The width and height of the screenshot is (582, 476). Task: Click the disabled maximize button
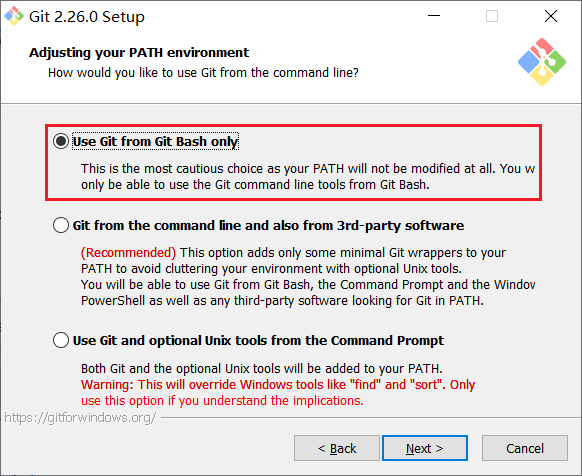click(x=492, y=16)
